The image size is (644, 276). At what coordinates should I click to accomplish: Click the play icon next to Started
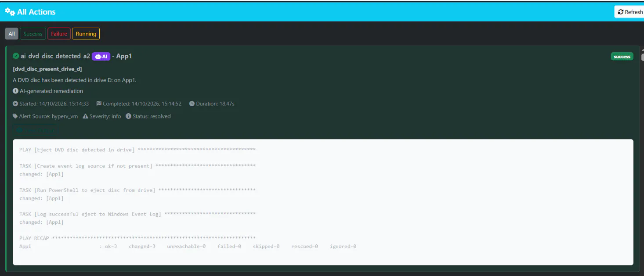(16, 104)
